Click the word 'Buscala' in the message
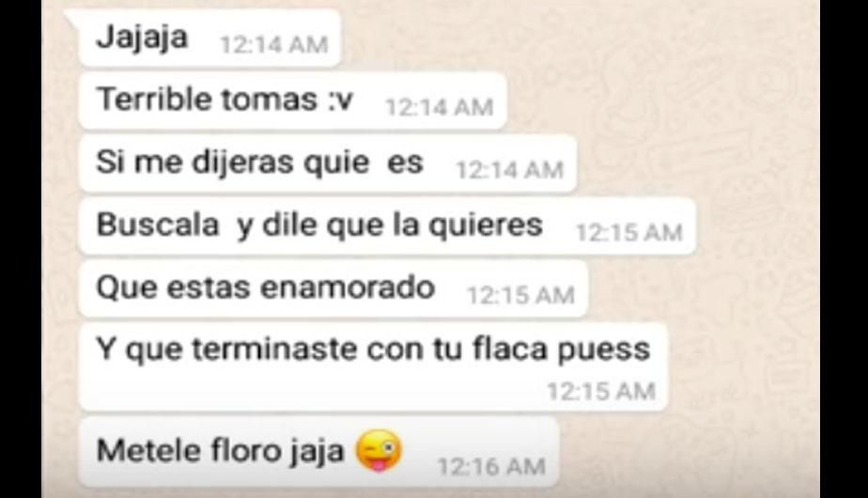Screen dimensions: 868x498 click(158, 225)
